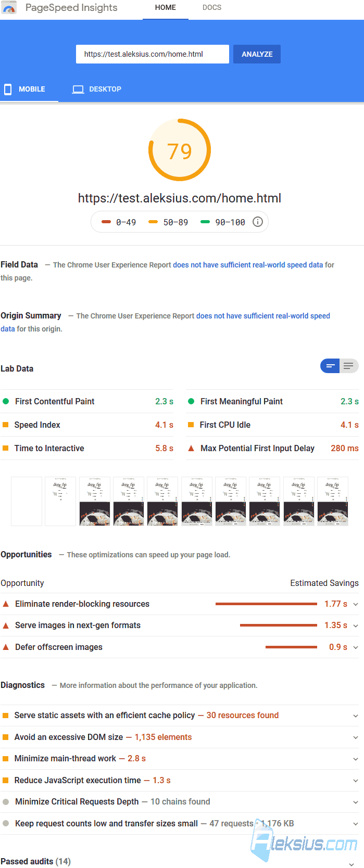
Task: Click Time to Interactive 5.8 s value
Action: tap(165, 448)
